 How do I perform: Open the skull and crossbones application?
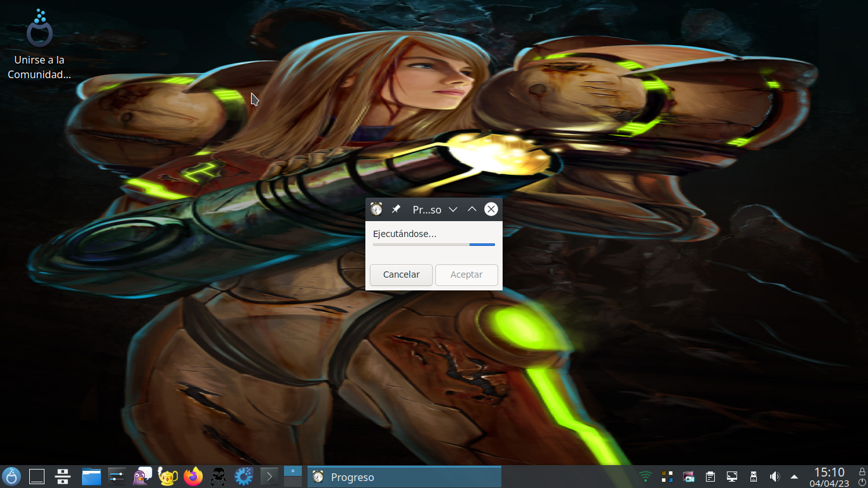[x=219, y=477]
